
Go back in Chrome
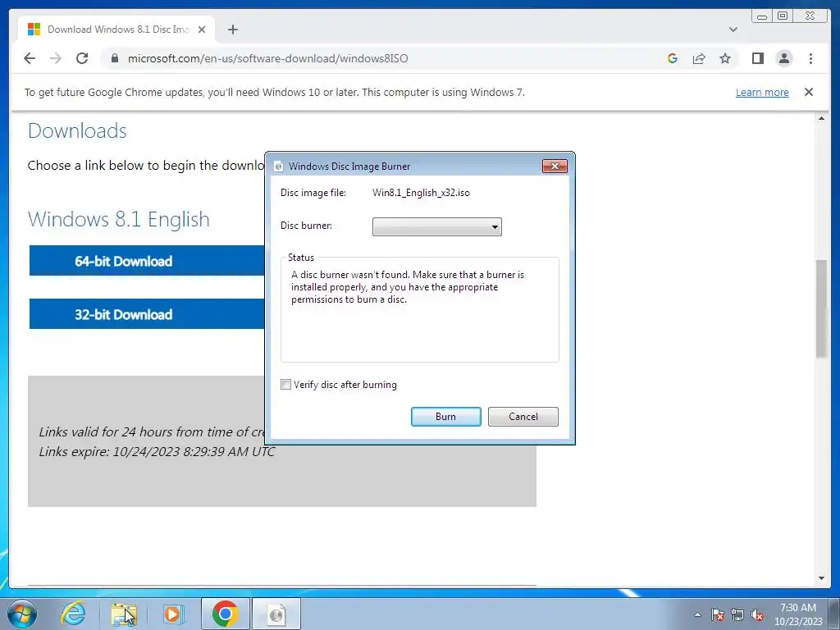30,58
